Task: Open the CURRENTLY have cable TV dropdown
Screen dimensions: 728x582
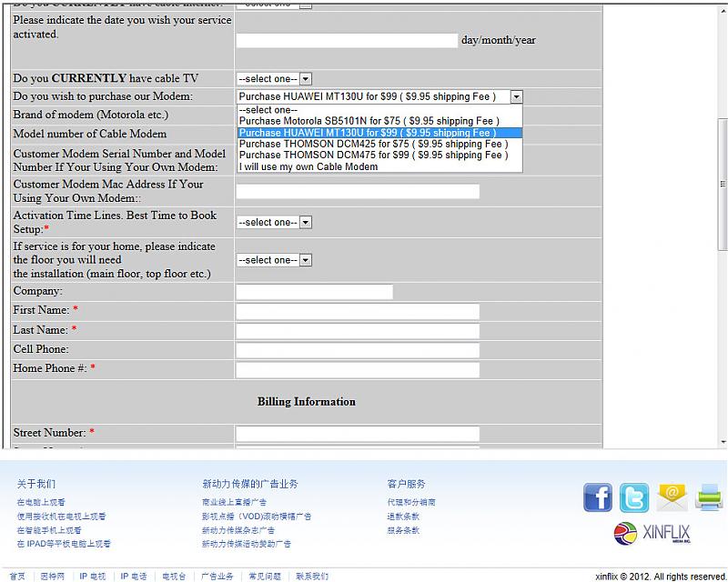Action: (x=274, y=79)
